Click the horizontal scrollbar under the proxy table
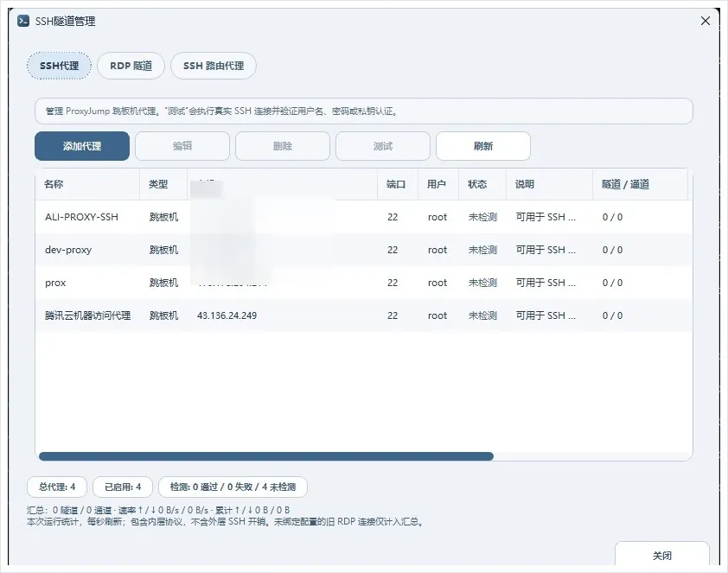Screen dimensions: 728x573 click(266, 456)
